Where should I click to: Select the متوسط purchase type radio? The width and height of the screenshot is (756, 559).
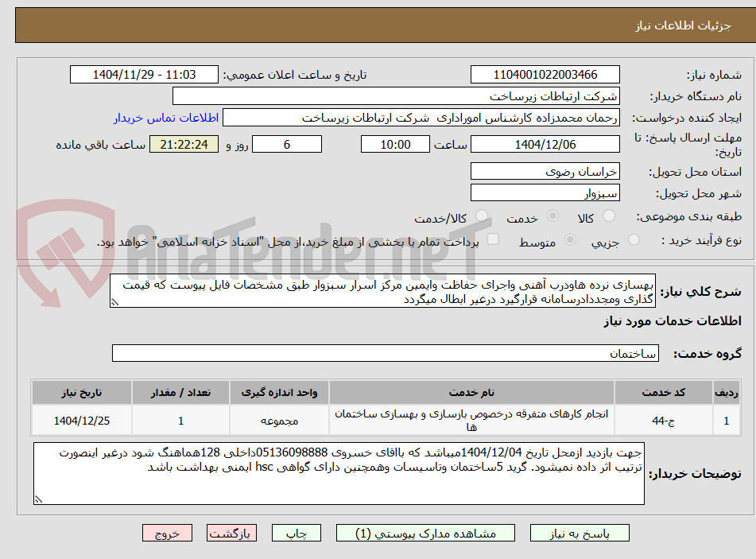click(x=570, y=239)
